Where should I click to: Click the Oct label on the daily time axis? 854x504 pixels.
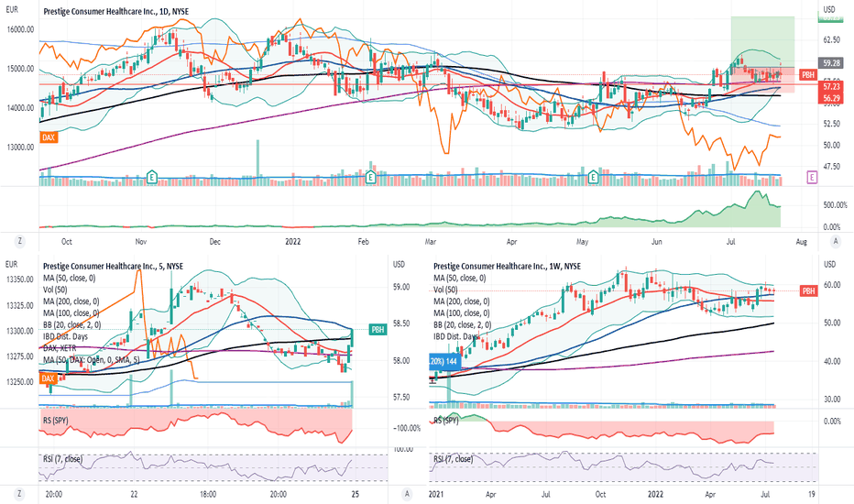point(67,241)
